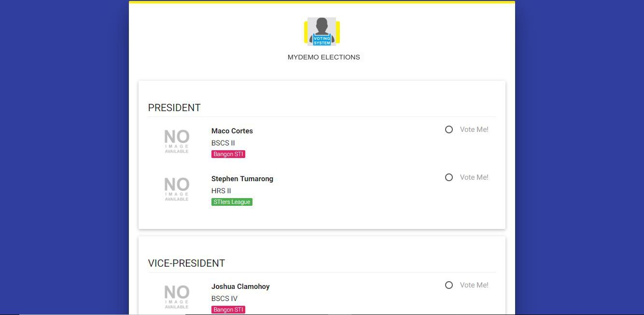Select Maco Cortes radio button
The width and height of the screenshot is (644, 315).
point(449,129)
